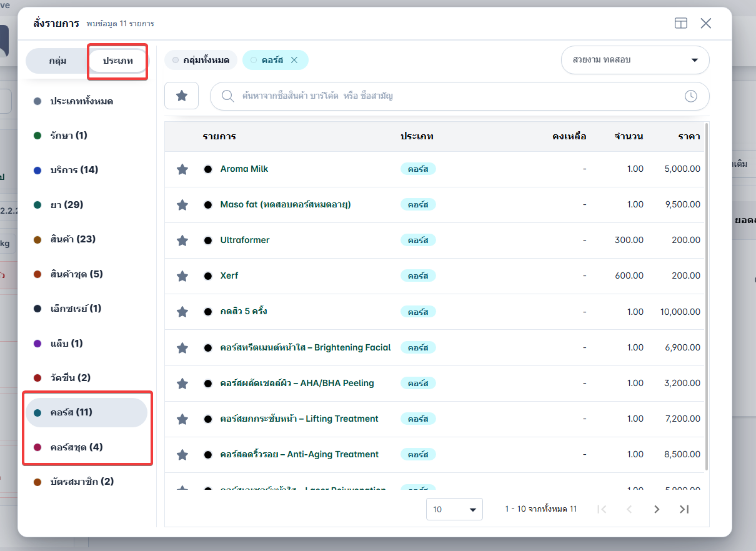Switch to the กลุ่ม tab
Viewport: 756px width, 551px height.
[x=57, y=61]
